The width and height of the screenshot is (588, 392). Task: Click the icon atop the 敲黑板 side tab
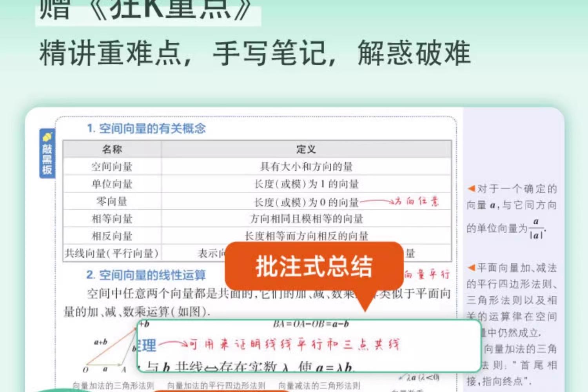47,137
